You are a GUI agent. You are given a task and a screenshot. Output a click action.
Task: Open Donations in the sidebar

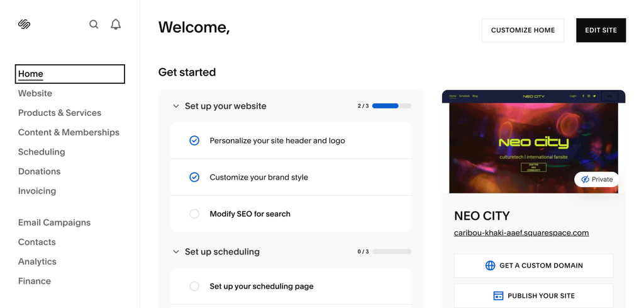click(x=39, y=171)
